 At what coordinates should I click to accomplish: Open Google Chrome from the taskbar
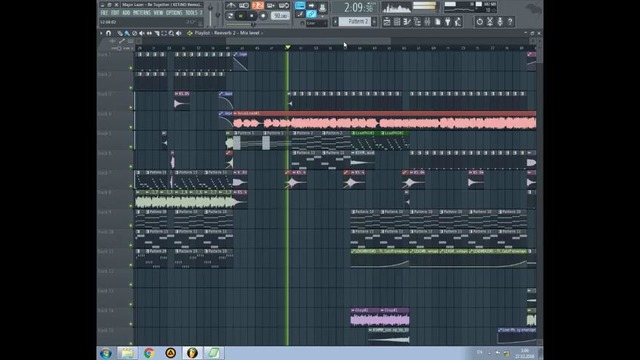149,353
